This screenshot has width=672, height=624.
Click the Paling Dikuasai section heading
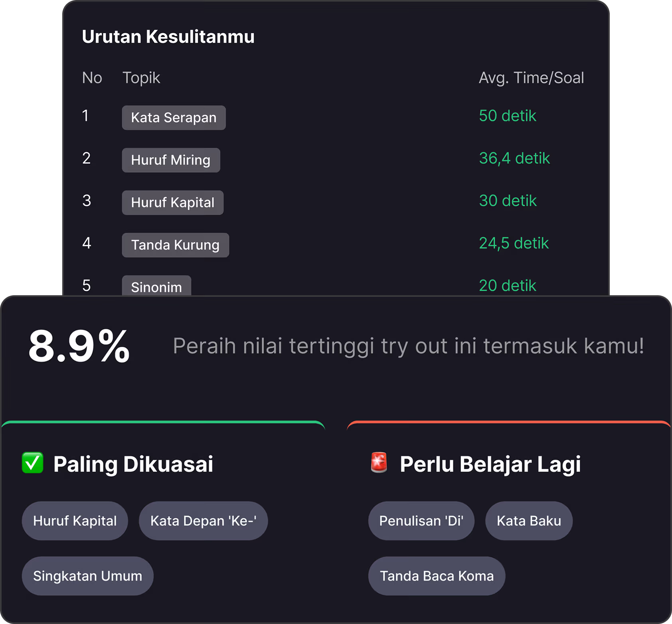pyautogui.click(x=133, y=464)
